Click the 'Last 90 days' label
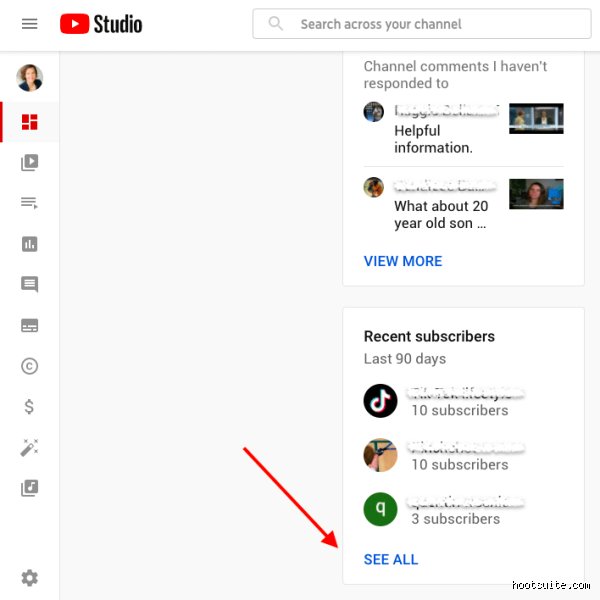The image size is (600, 600). [x=405, y=359]
